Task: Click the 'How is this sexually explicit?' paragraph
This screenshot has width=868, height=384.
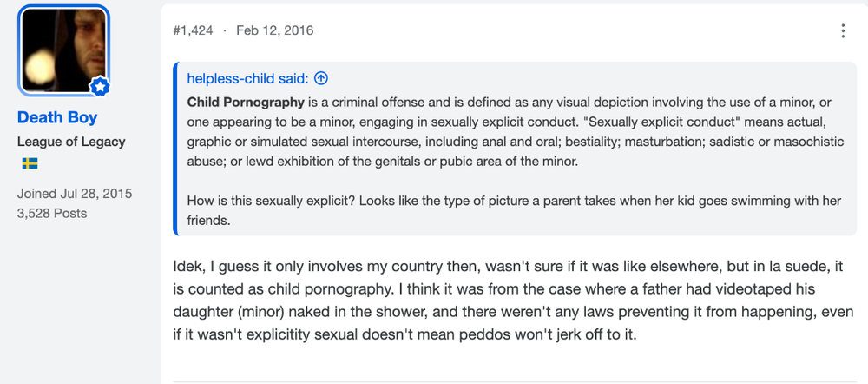Action: point(514,210)
